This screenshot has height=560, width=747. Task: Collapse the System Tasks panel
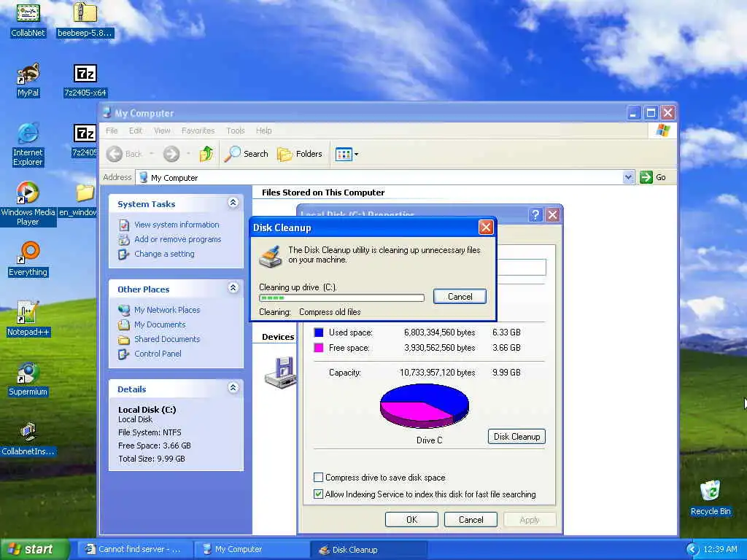point(233,203)
